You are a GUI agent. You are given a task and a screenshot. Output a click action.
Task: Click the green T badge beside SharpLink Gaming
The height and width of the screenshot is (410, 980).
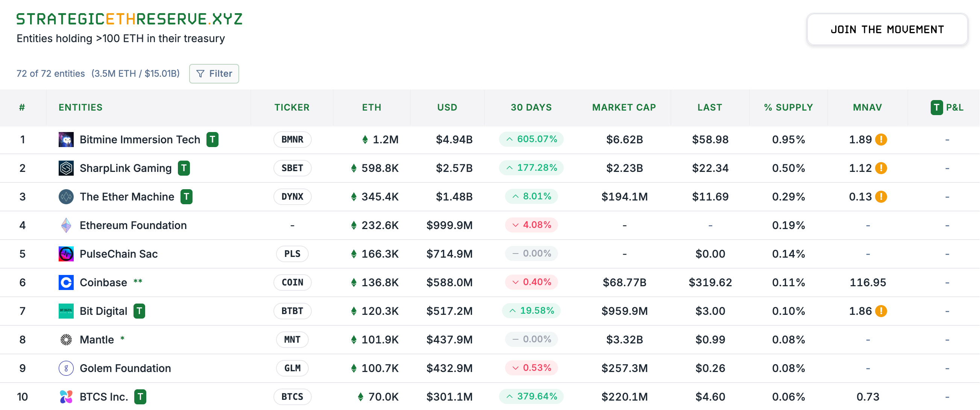point(184,168)
